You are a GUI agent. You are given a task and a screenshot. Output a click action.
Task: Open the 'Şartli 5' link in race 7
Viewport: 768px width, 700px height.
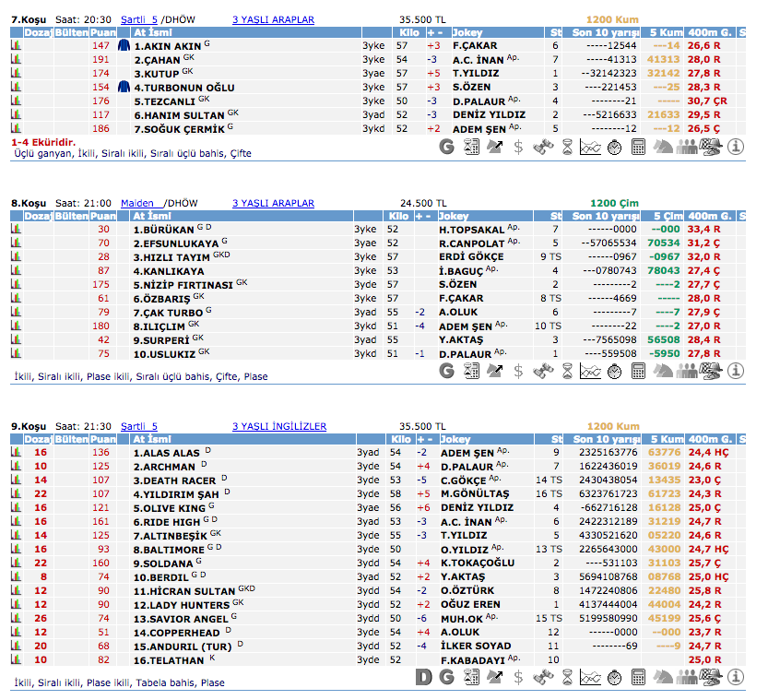point(139,19)
